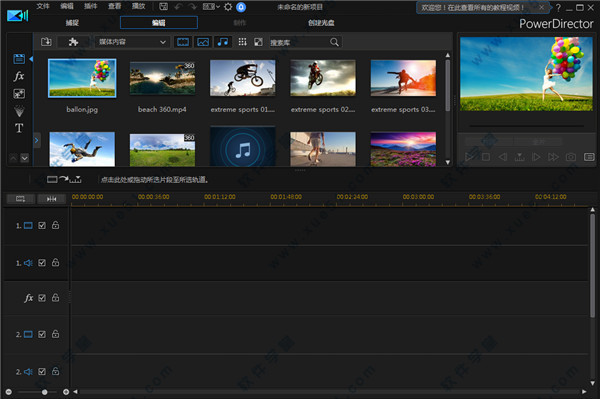Open the PiP Objects Room icon
The width and height of the screenshot is (600, 399).
tap(19, 94)
